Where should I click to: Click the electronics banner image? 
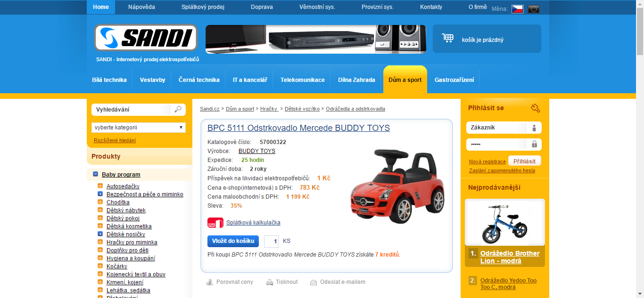[315, 39]
